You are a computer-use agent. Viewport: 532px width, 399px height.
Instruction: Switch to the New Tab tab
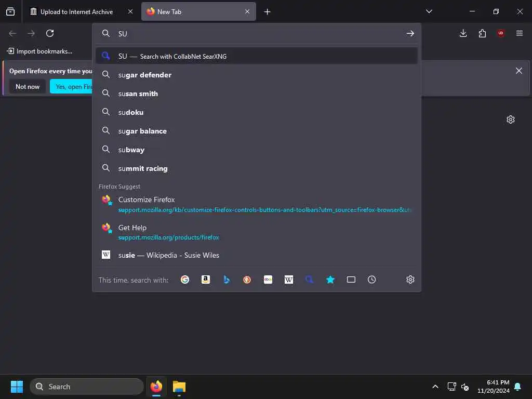pos(198,12)
